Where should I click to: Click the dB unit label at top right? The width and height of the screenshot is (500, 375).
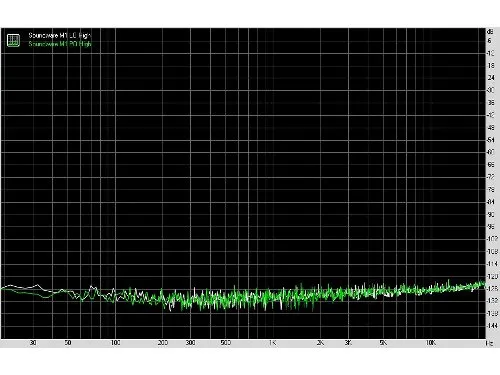pos(490,32)
